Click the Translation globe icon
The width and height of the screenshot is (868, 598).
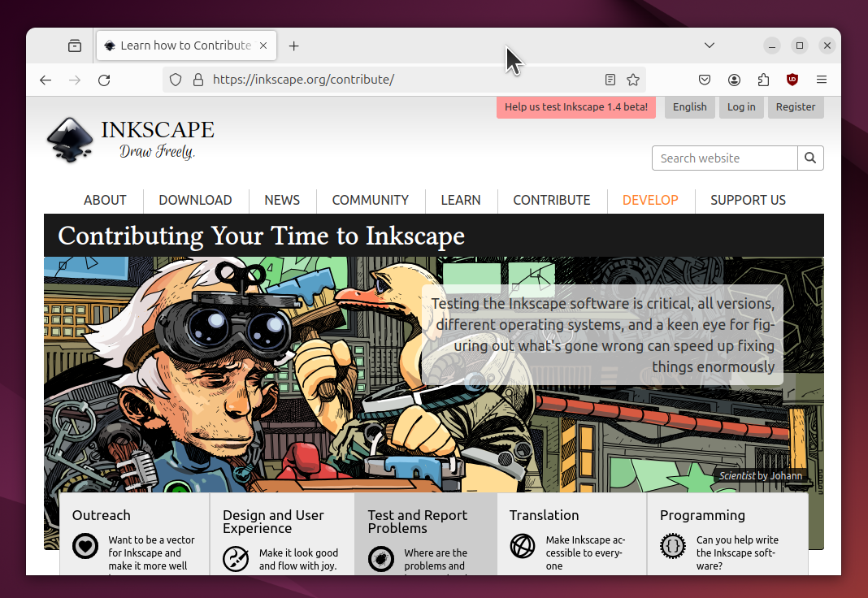(523, 546)
